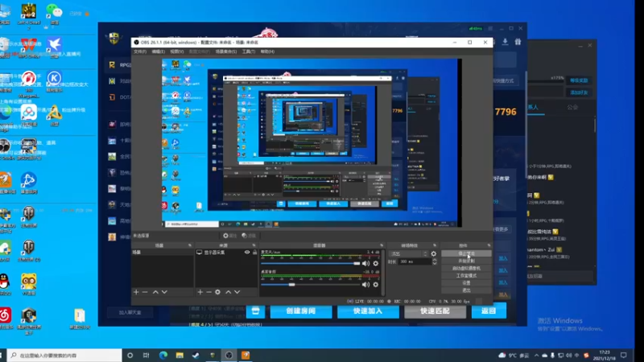The image size is (644, 362).
Task: Switch to the 公会 tab in friends window
Action: (x=572, y=107)
